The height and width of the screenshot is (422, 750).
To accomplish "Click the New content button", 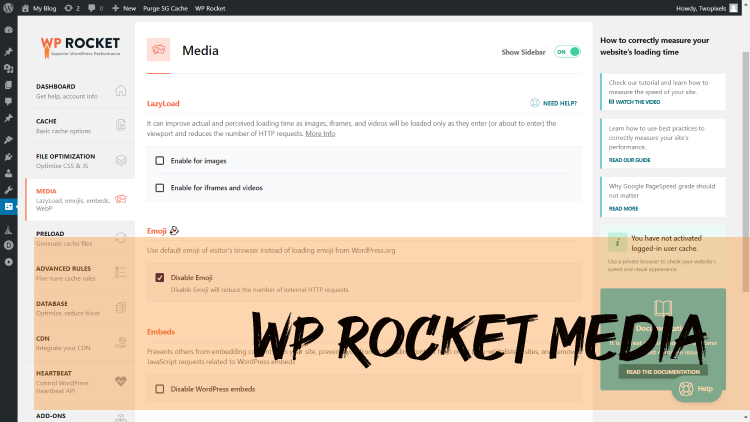I will click(124, 8).
